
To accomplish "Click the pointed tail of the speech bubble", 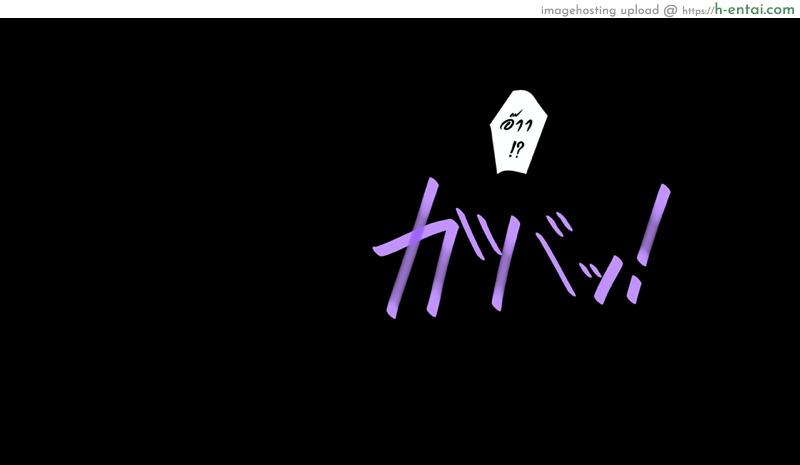I will [x=507, y=170].
